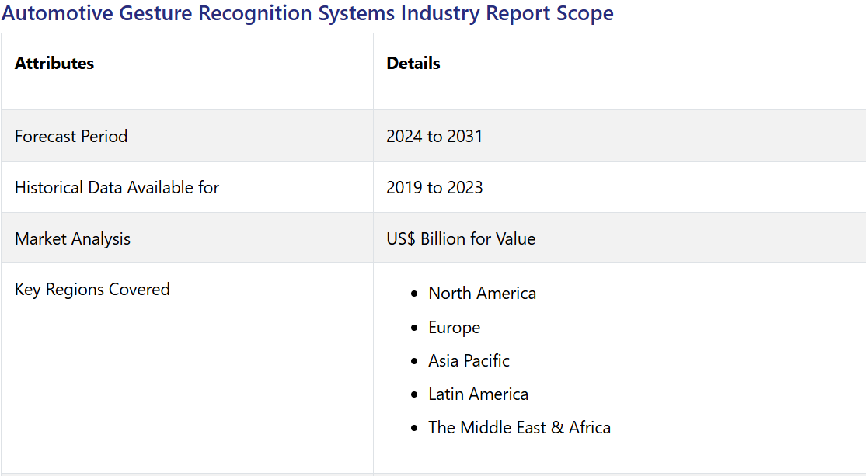Screen dimensions: 868x476
Task: Click the bullet beside North America
Action: (415, 294)
